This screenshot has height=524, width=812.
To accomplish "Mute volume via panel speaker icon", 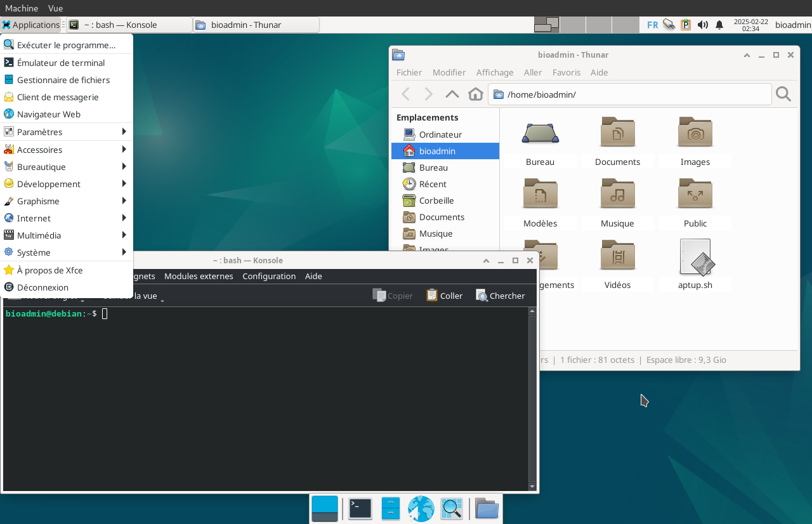I will pos(702,25).
